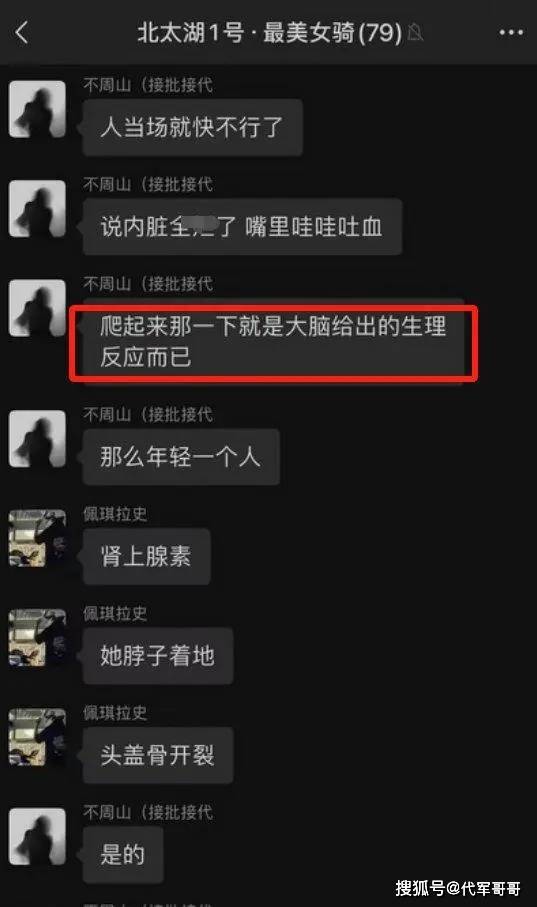Image resolution: width=537 pixels, height=907 pixels.
Task: Tap avatar next to 那么年轻一个人
Action: tap(38, 439)
